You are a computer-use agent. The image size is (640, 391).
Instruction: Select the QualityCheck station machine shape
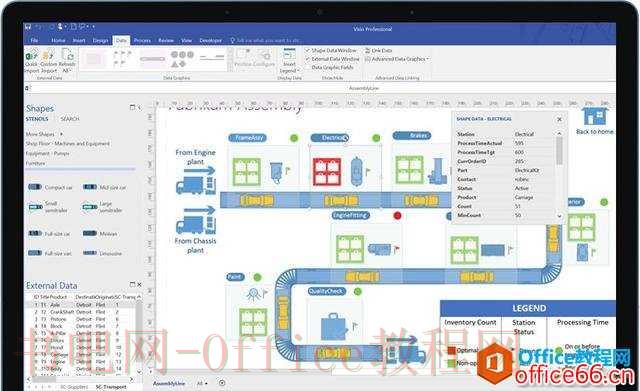(x=334, y=327)
